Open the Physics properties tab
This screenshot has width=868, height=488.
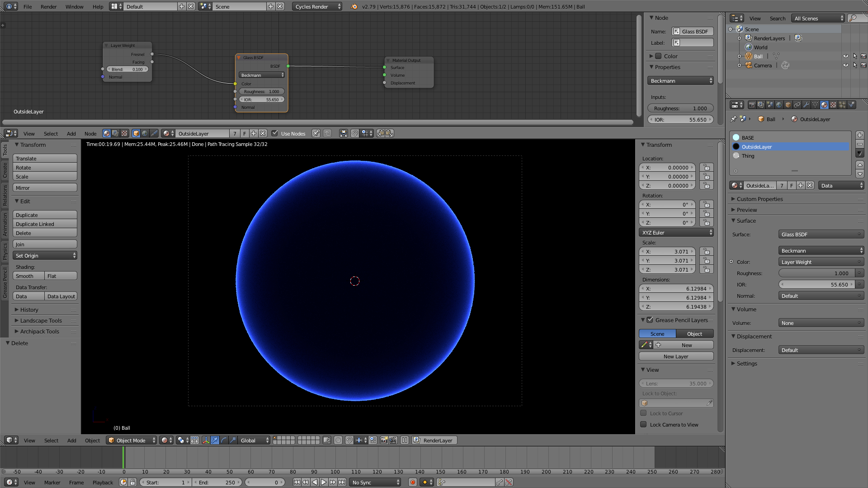[851, 105]
